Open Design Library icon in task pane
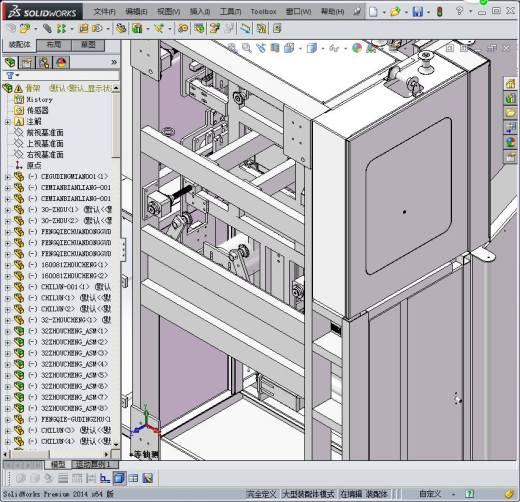520x502 pixels. (x=510, y=98)
